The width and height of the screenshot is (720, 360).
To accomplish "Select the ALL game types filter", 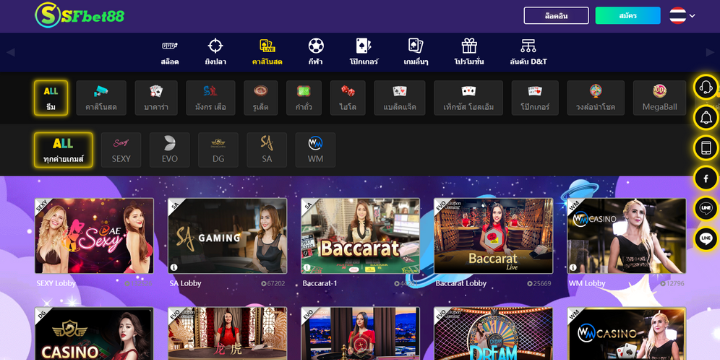I will pos(51,98).
